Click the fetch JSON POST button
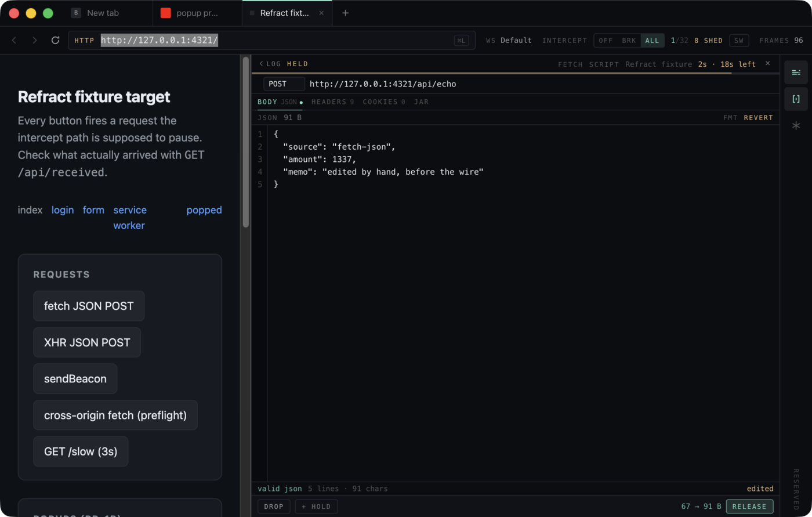Image resolution: width=812 pixels, height=517 pixels. 89,306
